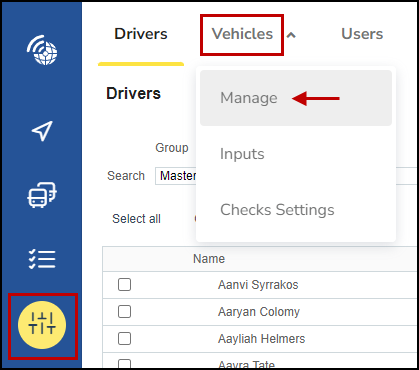Tick the checkbox for Aaryan Colomy
This screenshot has height=370, width=419.
124,312
